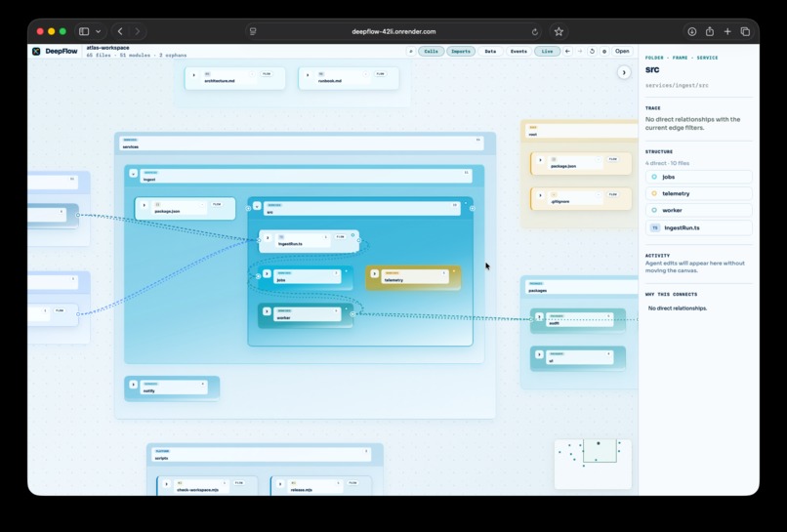
Task: Click the circular badge on the IngestRun.ts node
Action: tap(352, 234)
